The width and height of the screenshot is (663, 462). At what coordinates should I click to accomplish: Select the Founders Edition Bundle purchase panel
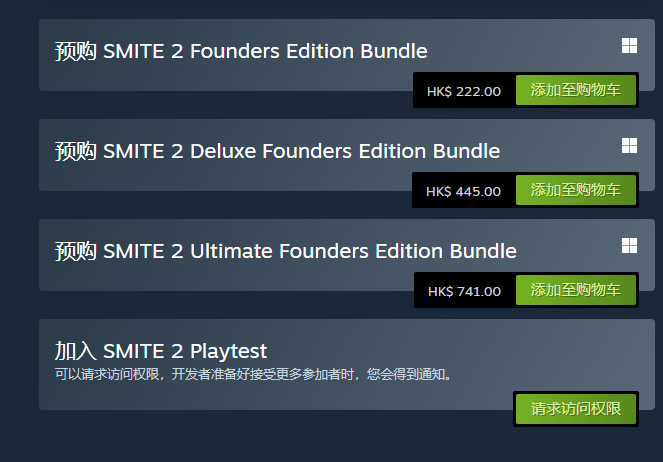pyautogui.click(x=347, y=55)
